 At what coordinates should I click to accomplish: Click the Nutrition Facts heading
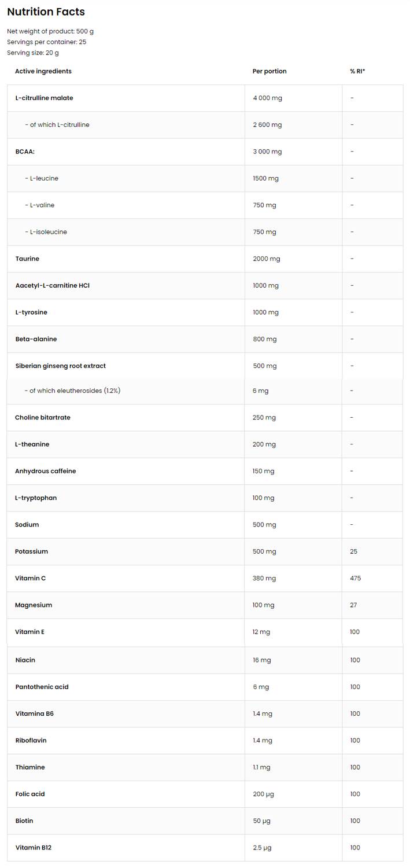click(46, 12)
